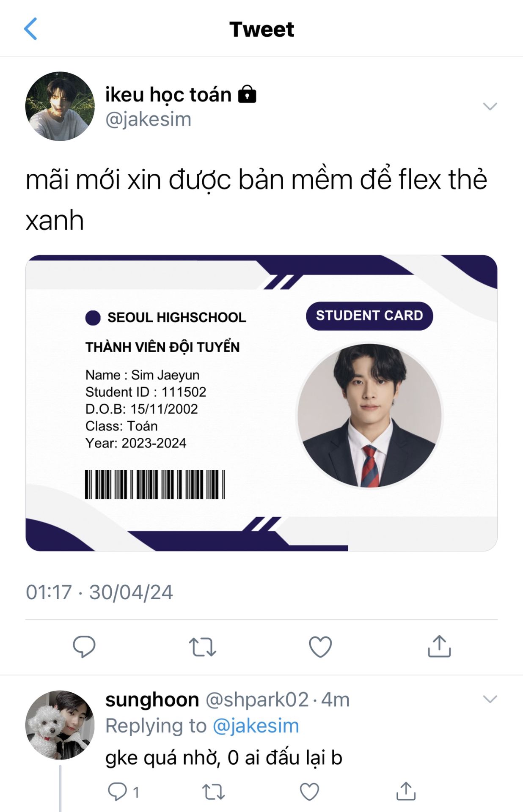Viewport: 523px width, 812px height.
Task: Tap the tweet timestamp 01:17 · 30/04/24
Action: pyautogui.click(x=99, y=592)
